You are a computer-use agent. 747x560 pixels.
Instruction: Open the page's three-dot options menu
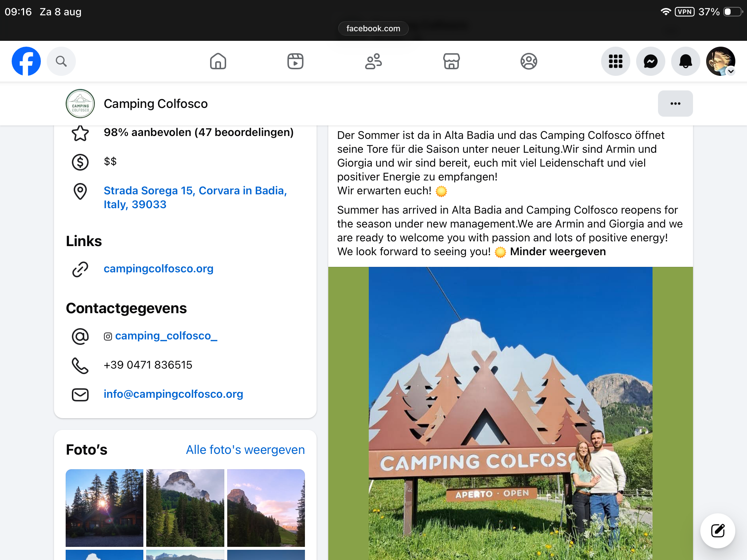676,104
